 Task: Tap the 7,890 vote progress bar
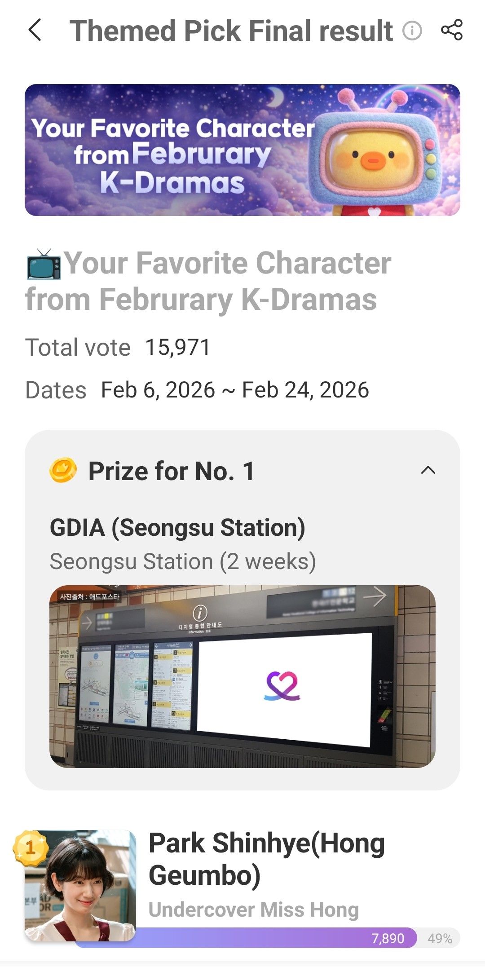pos(269,938)
